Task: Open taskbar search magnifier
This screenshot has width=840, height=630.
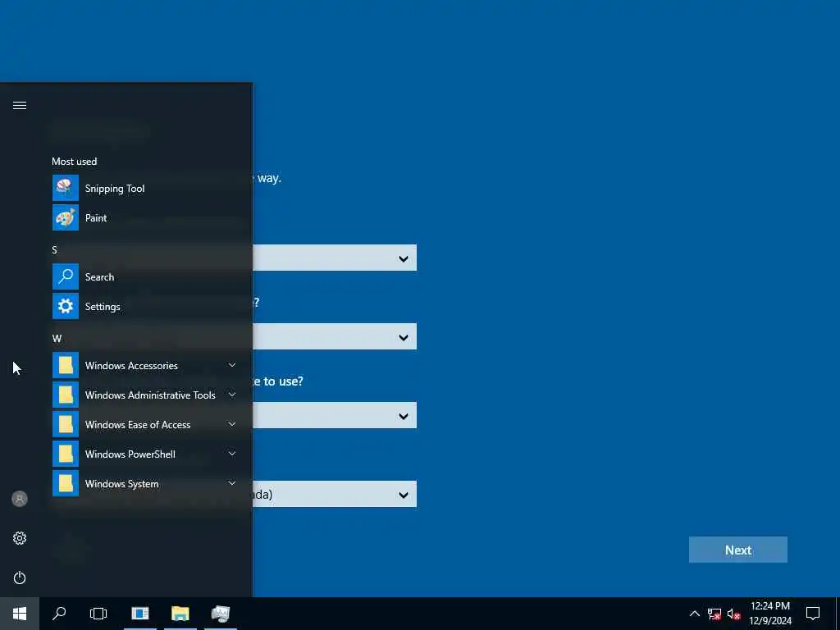Action: click(x=59, y=614)
